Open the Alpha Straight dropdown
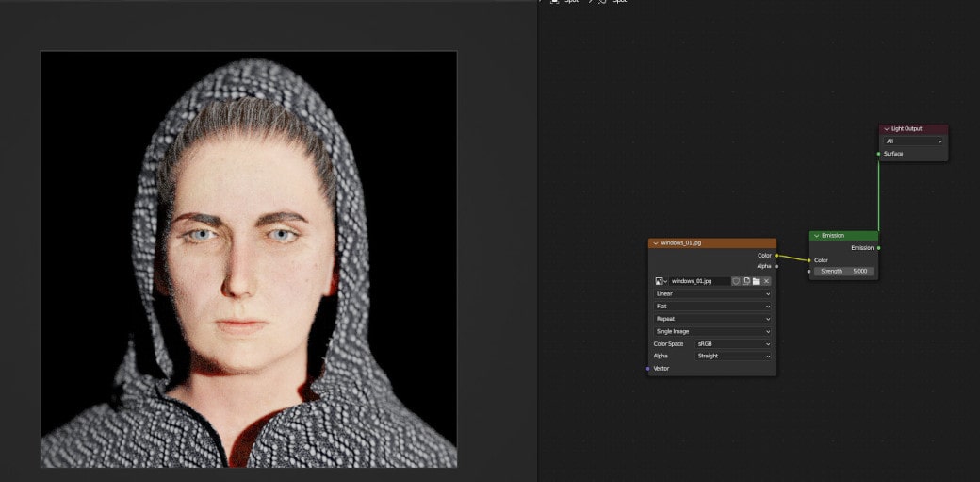980x482 pixels. (733, 357)
